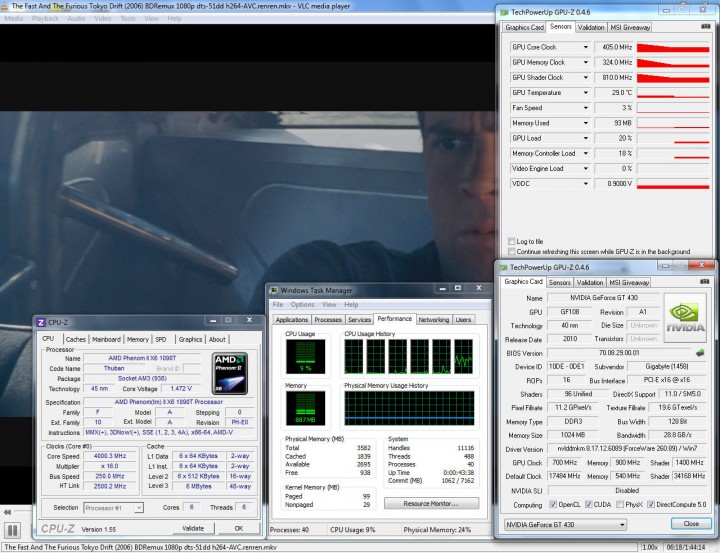The height and width of the screenshot is (553, 720).
Task: Click the VLC playback speed 1.00x indicator
Action: (x=650, y=547)
